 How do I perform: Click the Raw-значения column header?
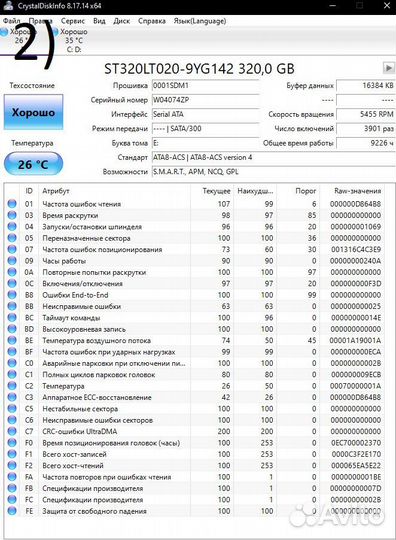(x=352, y=191)
